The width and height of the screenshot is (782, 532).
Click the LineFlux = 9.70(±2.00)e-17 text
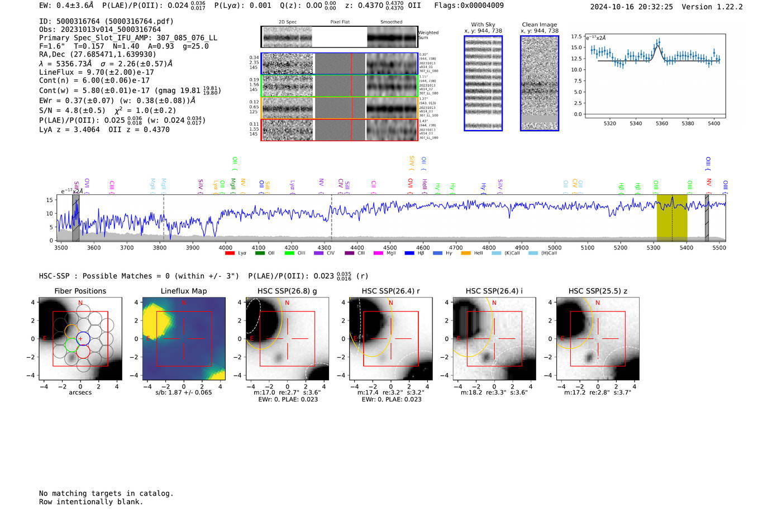97,72
